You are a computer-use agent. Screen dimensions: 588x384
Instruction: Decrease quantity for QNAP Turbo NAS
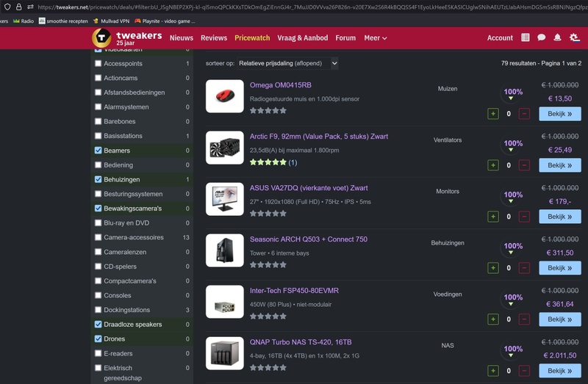tap(524, 371)
